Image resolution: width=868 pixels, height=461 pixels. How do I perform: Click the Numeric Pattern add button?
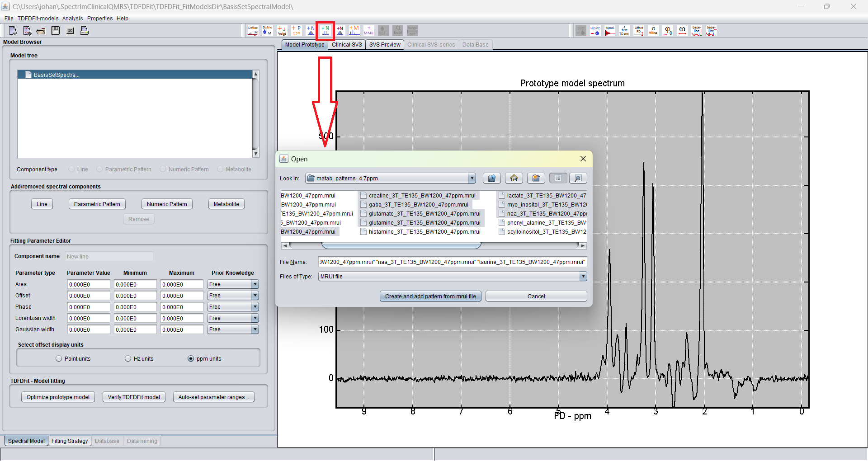point(167,204)
